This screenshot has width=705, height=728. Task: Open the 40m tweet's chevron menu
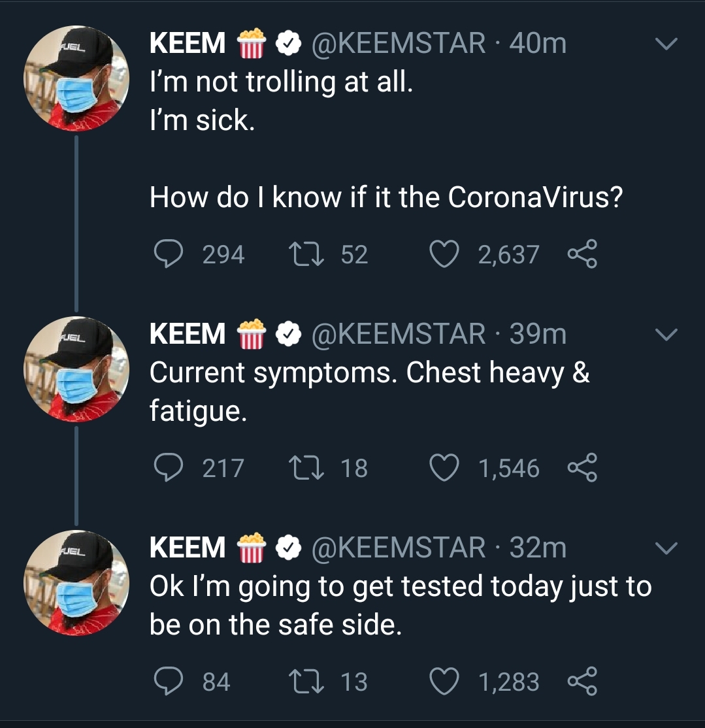coord(666,44)
